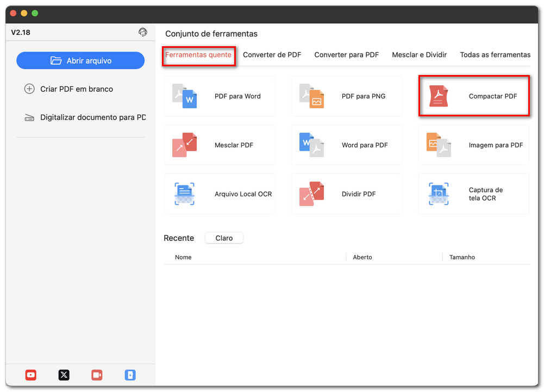Open support via the headset icon
The height and width of the screenshot is (392, 544).
pyautogui.click(x=143, y=32)
